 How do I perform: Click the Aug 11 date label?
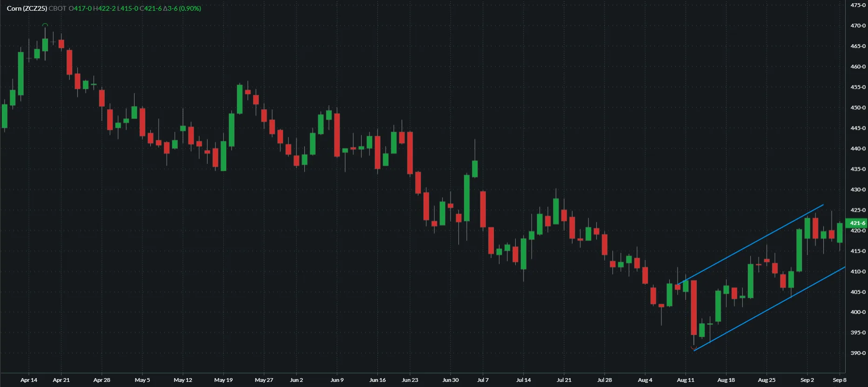click(x=685, y=380)
